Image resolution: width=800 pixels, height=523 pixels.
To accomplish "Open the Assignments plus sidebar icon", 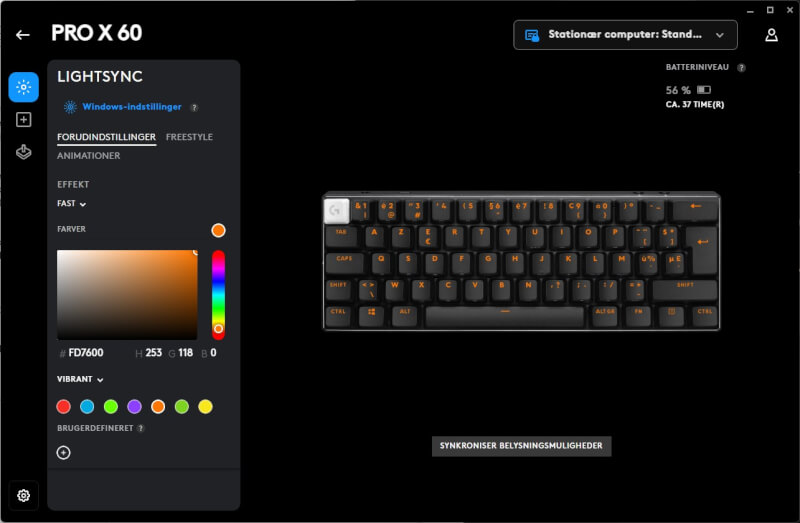I will pyautogui.click(x=23, y=120).
